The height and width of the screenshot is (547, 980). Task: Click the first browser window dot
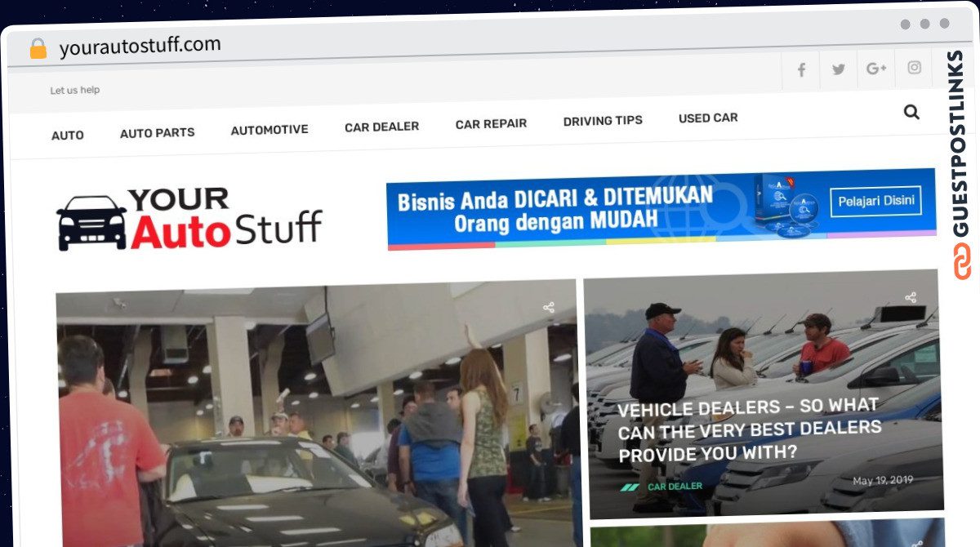click(x=906, y=24)
